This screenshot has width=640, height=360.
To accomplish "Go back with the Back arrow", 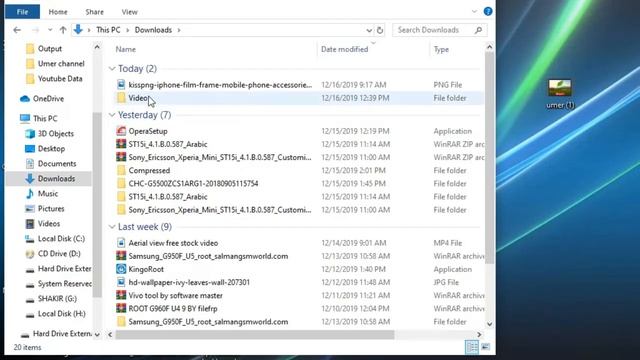I will tap(17, 30).
